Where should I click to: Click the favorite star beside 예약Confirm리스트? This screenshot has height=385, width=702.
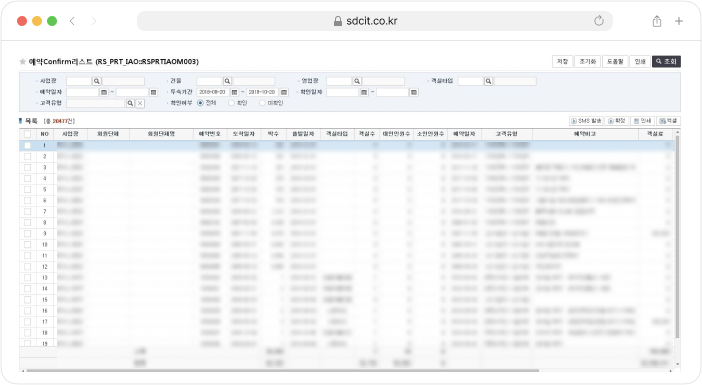click(22, 62)
